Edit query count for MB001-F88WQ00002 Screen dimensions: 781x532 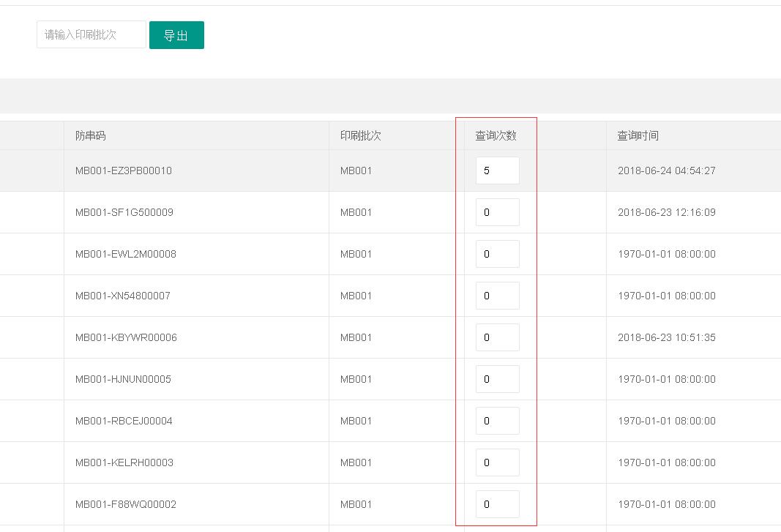point(498,504)
